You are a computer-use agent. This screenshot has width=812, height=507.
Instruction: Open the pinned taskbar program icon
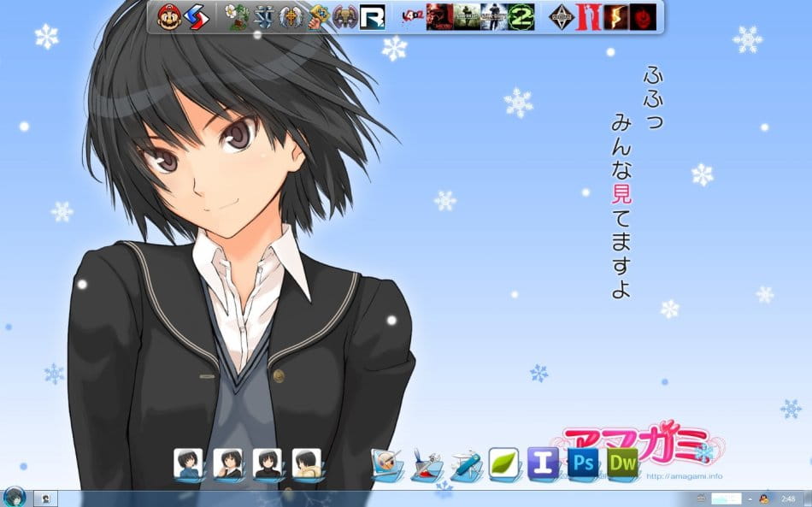pyautogui.click(x=46, y=499)
